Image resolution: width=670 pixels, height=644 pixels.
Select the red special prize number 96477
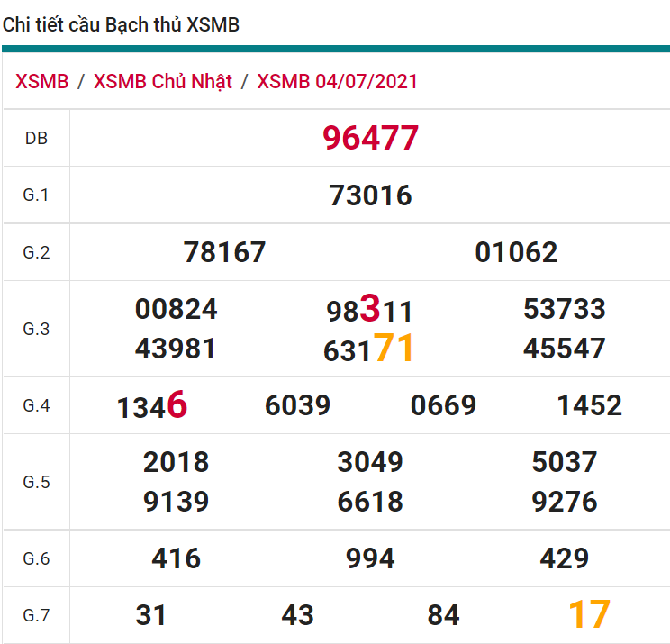370,138
